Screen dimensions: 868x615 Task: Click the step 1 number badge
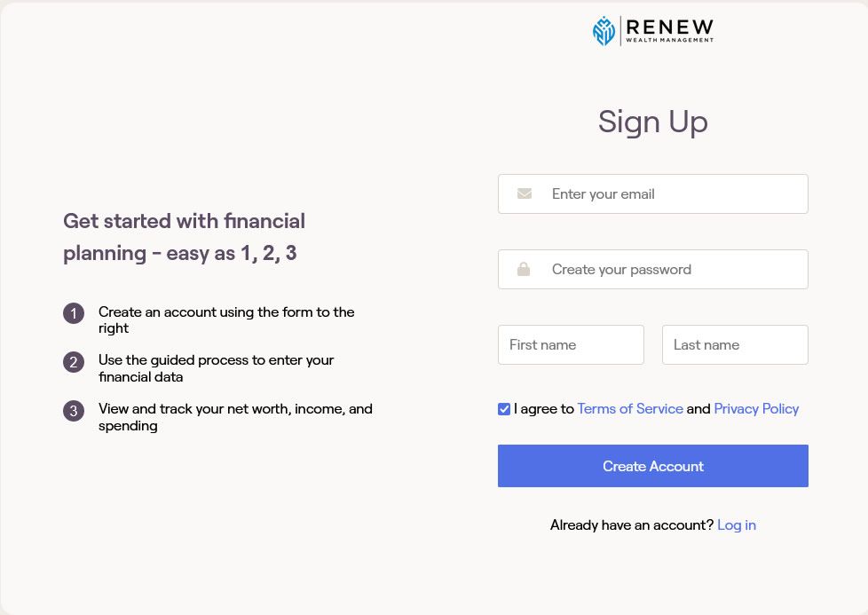[x=74, y=313]
